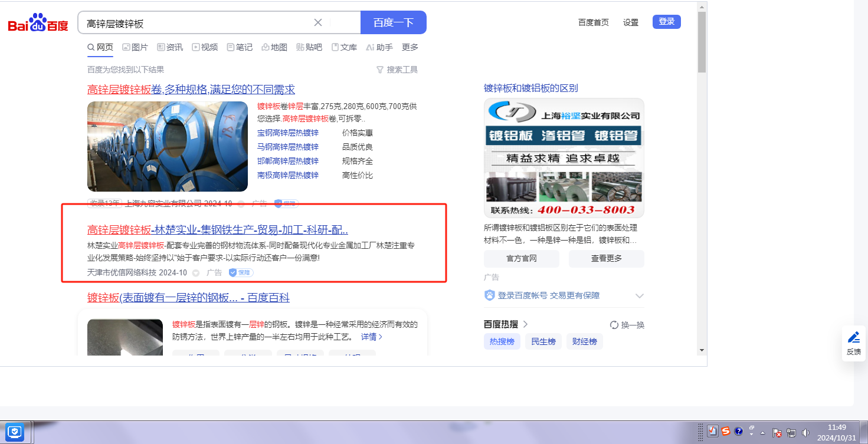Select the 财经榜 tab
The height and width of the screenshot is (444, 868).
tap(585, 341)
